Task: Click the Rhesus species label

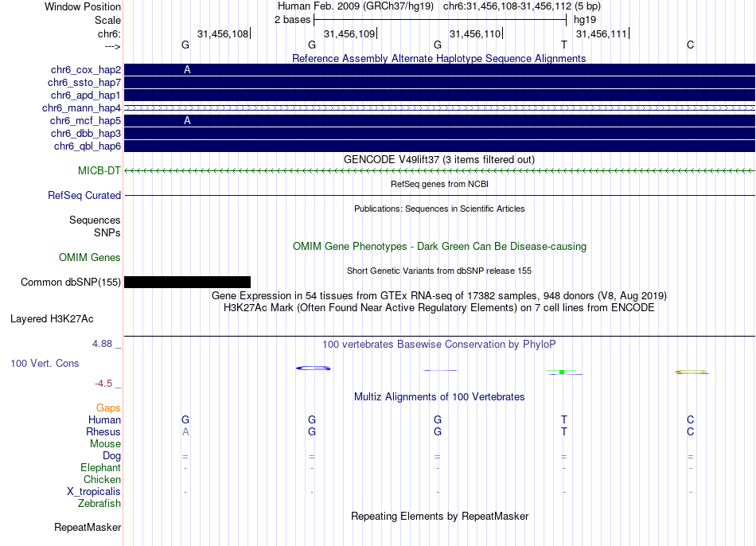Action: coord(103,432)
